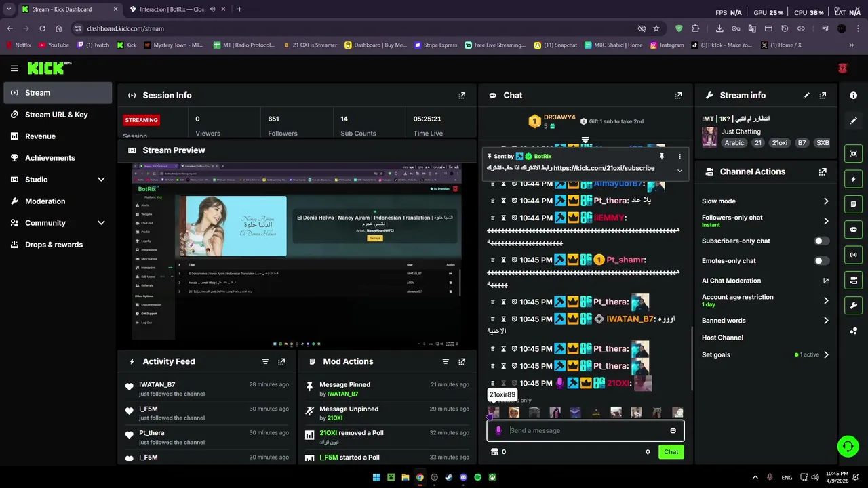868x488 pixels.
Task: Toggle the stream preview widget icon in right toolbar
Action: coord(853,154)
